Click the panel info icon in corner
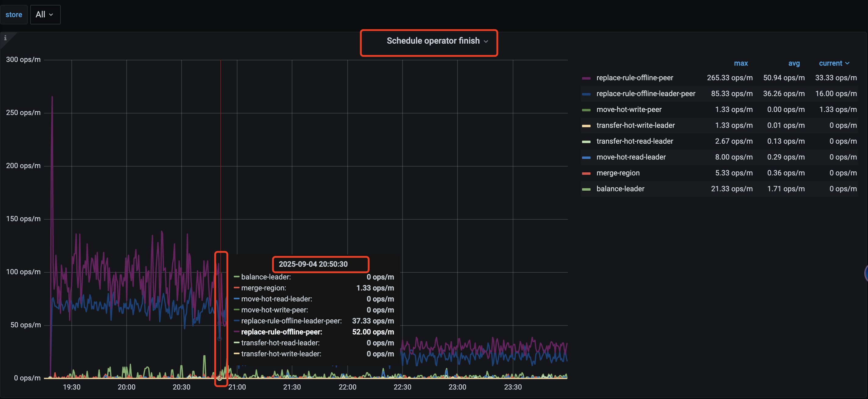868x399 pixels. pos(5,38)
